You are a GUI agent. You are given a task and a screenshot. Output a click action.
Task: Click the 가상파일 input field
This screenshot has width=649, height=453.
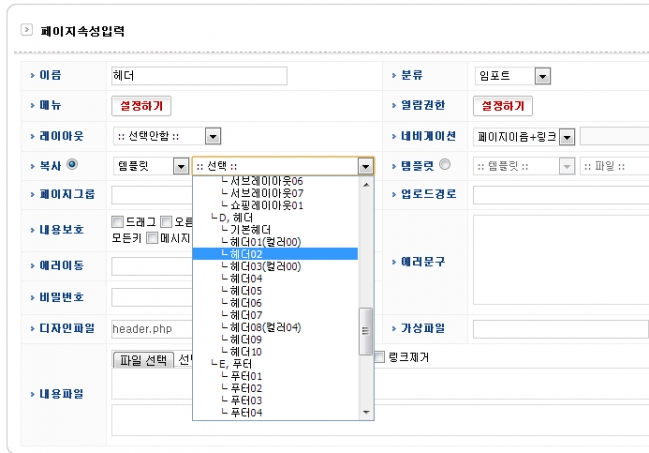pyautogui.click(x=561, y=329)
